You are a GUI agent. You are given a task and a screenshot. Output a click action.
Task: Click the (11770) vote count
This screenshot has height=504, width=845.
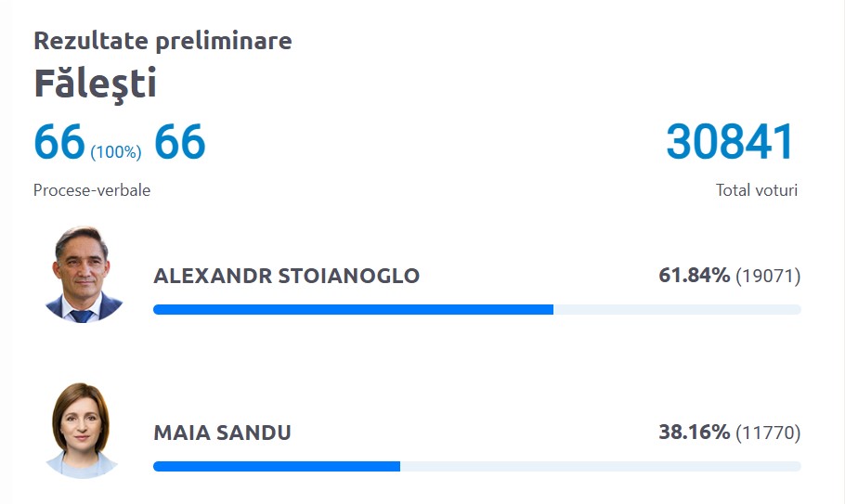(x=768, y=433)
